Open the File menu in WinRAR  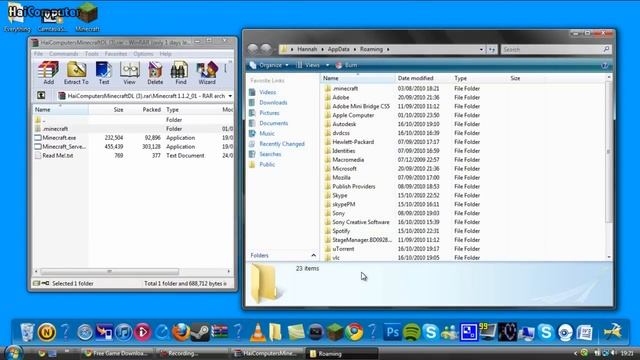38,54
